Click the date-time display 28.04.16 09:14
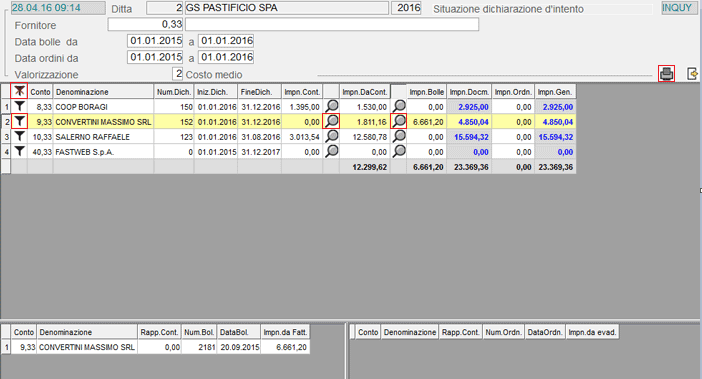 pos(58,8)
